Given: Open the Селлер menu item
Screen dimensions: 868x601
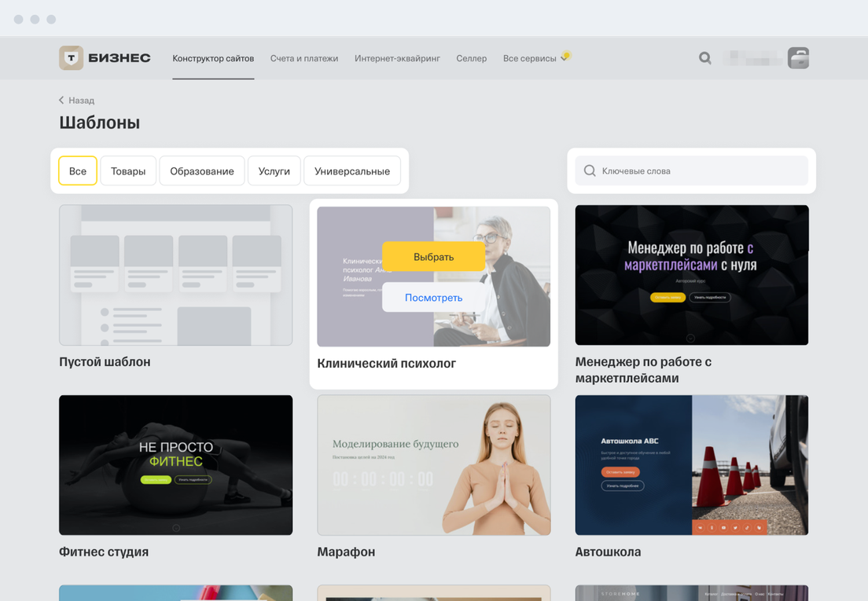Looking at the screenshot, I should pyautogui.click(x=471, y=58).
